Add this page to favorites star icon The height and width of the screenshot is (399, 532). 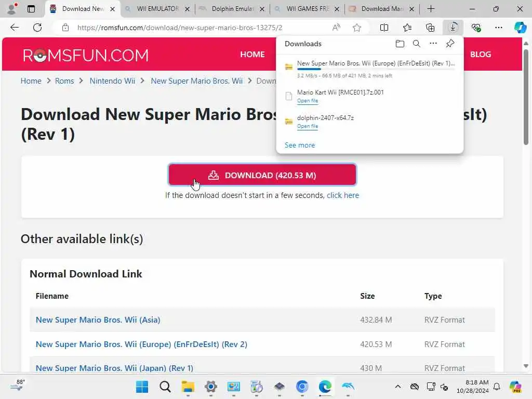356,28
